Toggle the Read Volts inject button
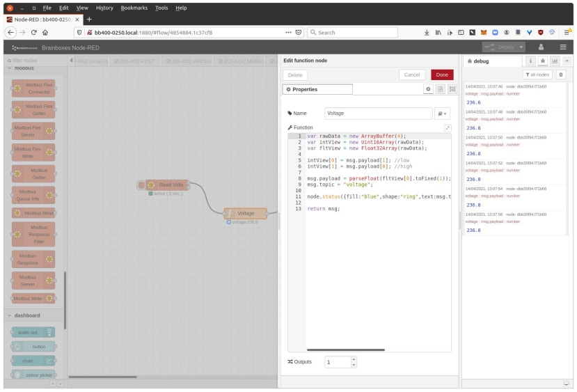The image size is (577, 392). 141,185
